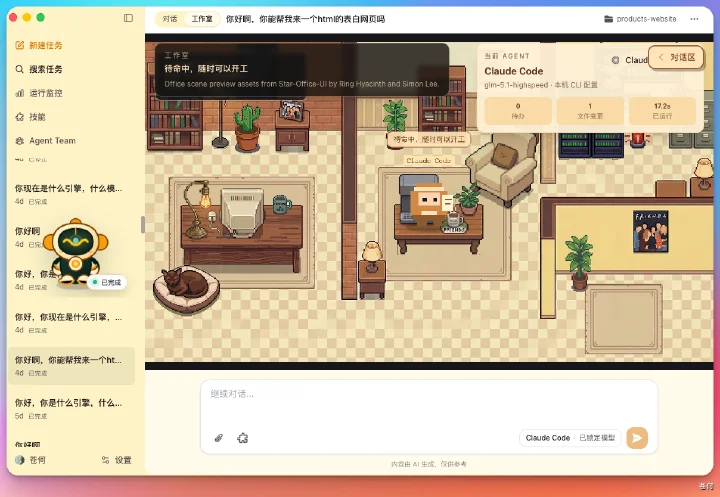Click the paperclip attach icon
This screenshot has height=497, width=720.
click(219, 438)
